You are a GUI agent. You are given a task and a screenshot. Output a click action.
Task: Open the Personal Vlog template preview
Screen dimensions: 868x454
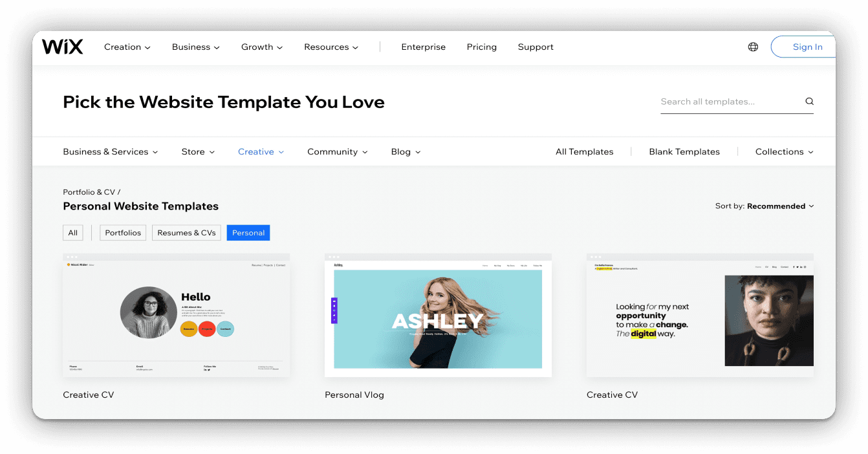pos(437,316)
